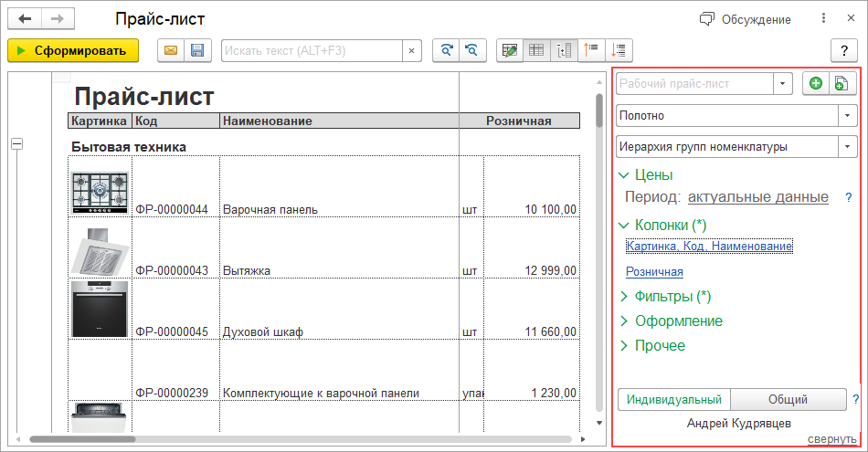
Task: Open the more options vertical dots menu
Action: tap(824, 18)
